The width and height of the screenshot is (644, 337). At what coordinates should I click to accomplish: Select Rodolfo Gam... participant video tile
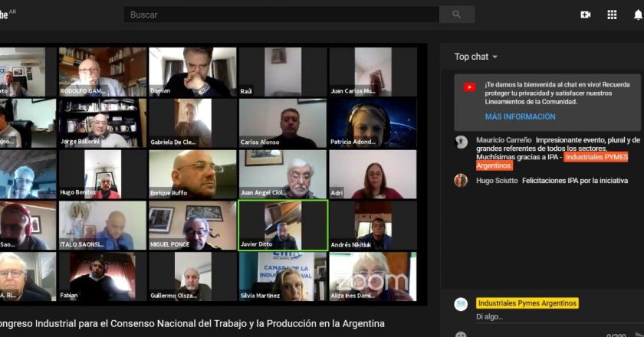pos(103,72)
